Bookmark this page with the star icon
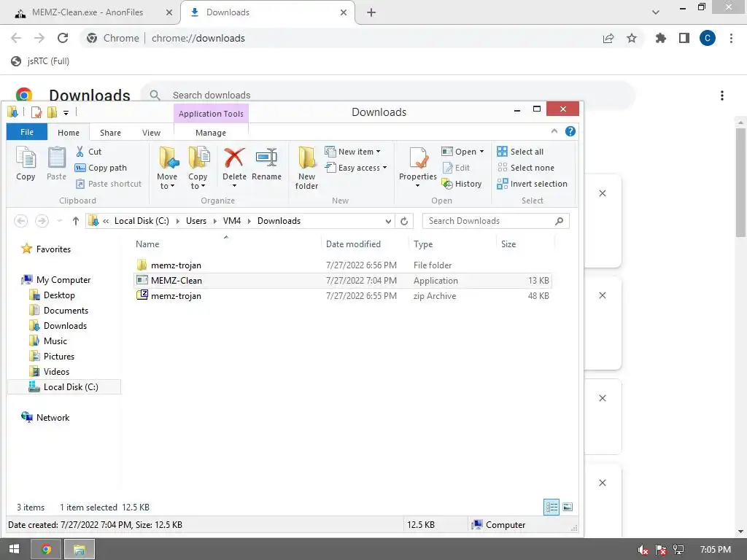The width and height of the screenshot is (747, 560). click(632, 38)
